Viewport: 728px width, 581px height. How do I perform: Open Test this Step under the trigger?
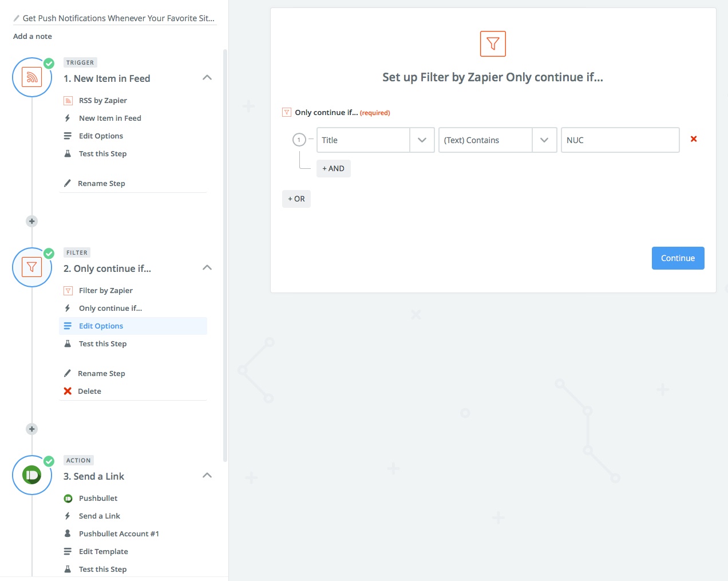102,154
